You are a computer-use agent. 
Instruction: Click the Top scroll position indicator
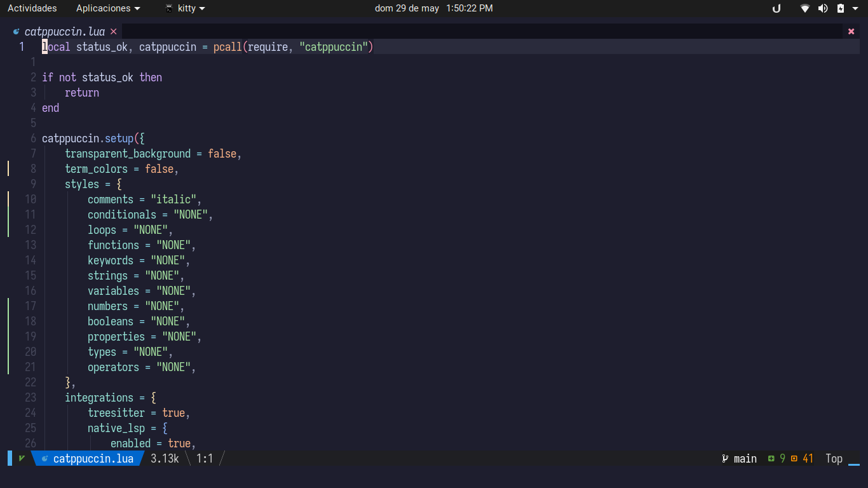point(834,458)
